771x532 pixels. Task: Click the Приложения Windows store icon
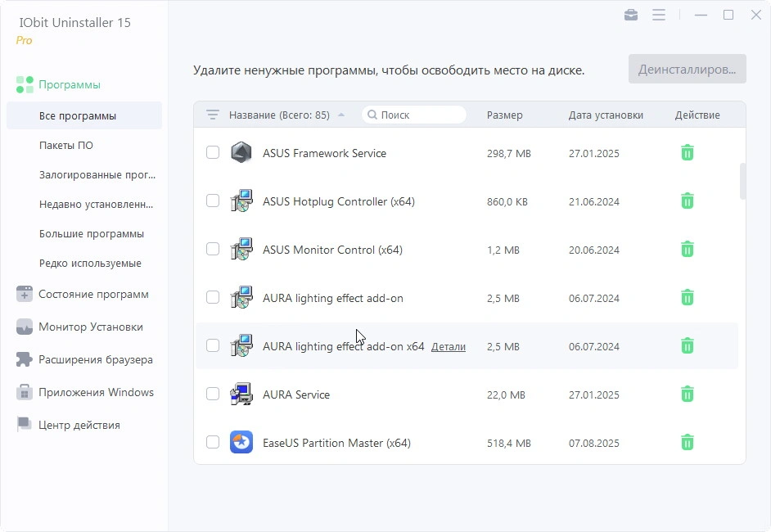coord(24,392)
